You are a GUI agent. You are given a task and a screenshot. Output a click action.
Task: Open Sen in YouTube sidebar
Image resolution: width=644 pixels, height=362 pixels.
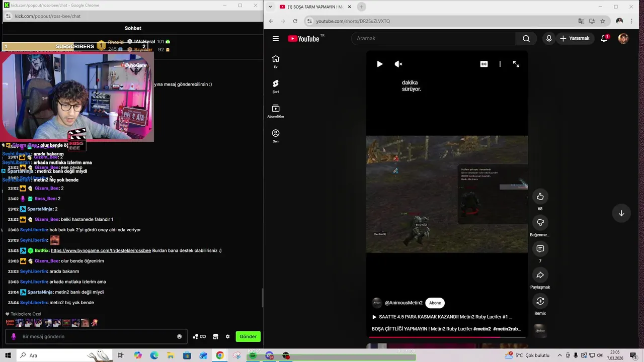pos(276,136)
